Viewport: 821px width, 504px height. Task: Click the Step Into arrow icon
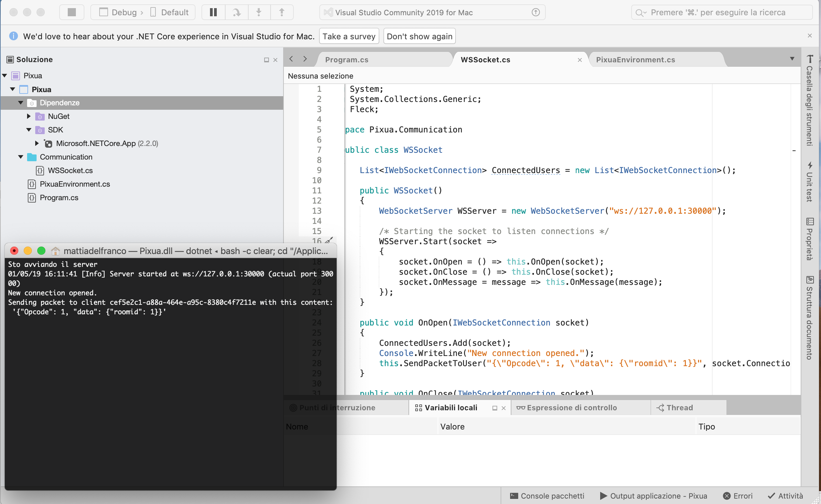[259, 13]
